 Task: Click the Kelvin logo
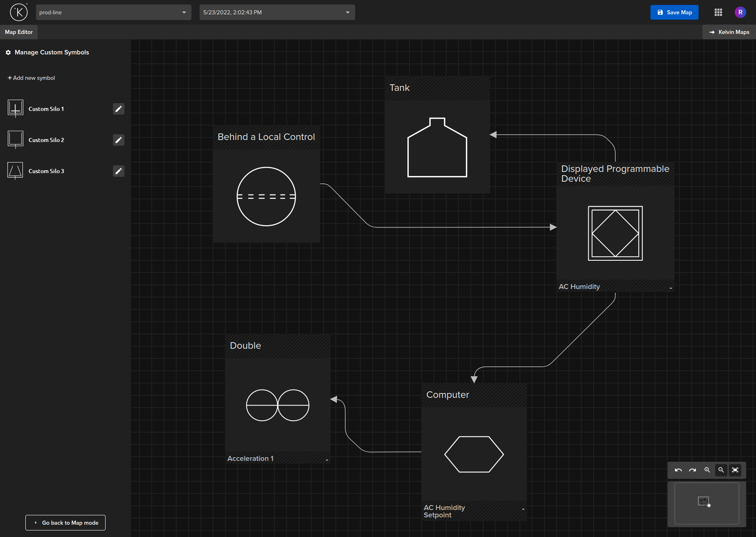19,12
